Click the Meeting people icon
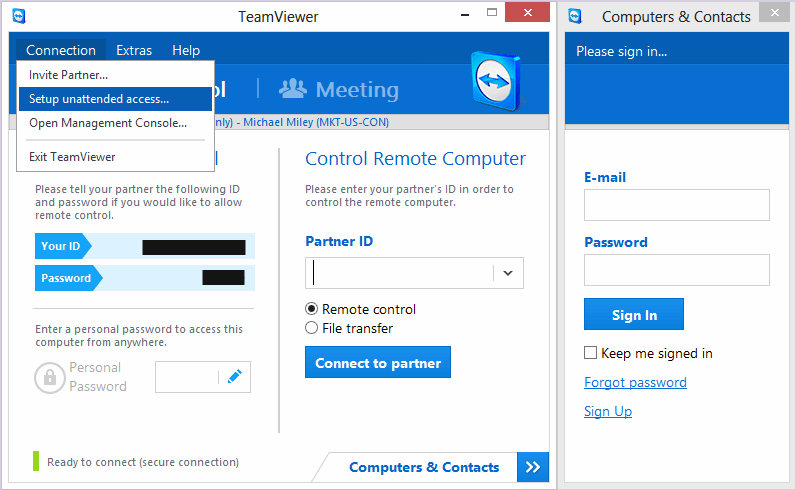795x490 pixels. tap(292, 89)
